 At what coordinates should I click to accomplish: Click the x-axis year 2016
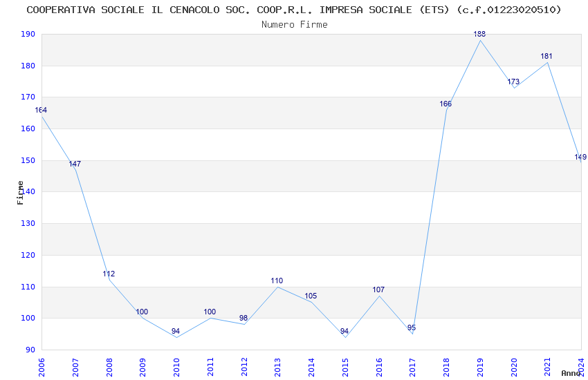coord(379,368)
